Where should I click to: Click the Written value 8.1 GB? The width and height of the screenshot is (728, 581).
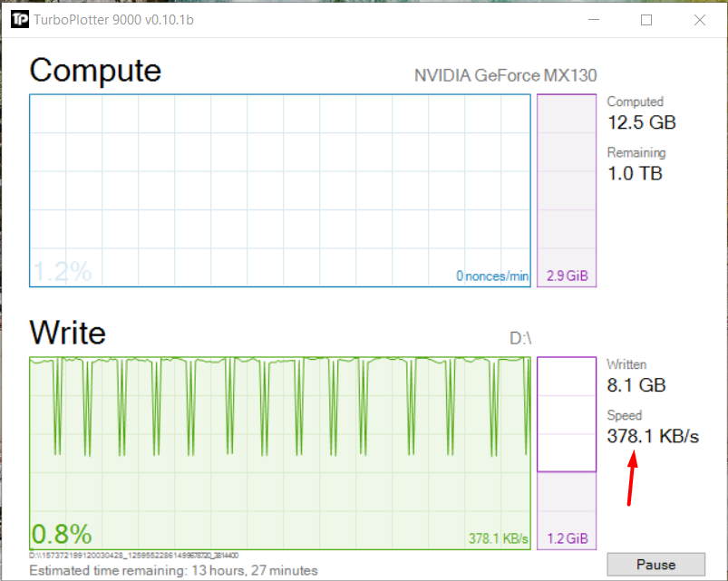(636, 385)
